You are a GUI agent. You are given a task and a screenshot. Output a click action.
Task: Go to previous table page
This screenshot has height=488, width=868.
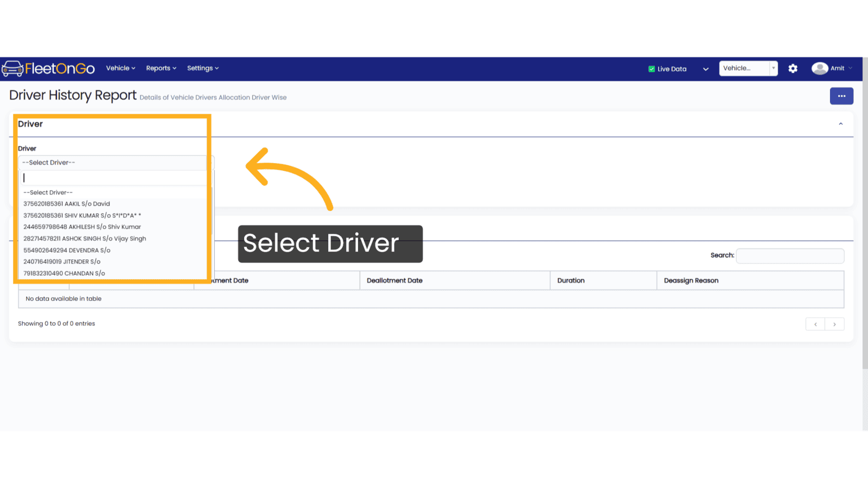click(x=815, y=324)
